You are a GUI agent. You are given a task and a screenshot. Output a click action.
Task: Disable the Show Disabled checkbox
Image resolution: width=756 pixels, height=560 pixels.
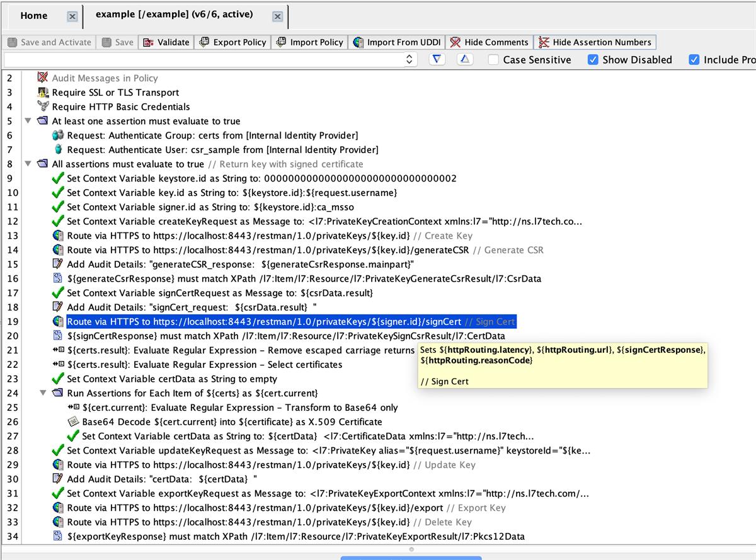(593, 59)
